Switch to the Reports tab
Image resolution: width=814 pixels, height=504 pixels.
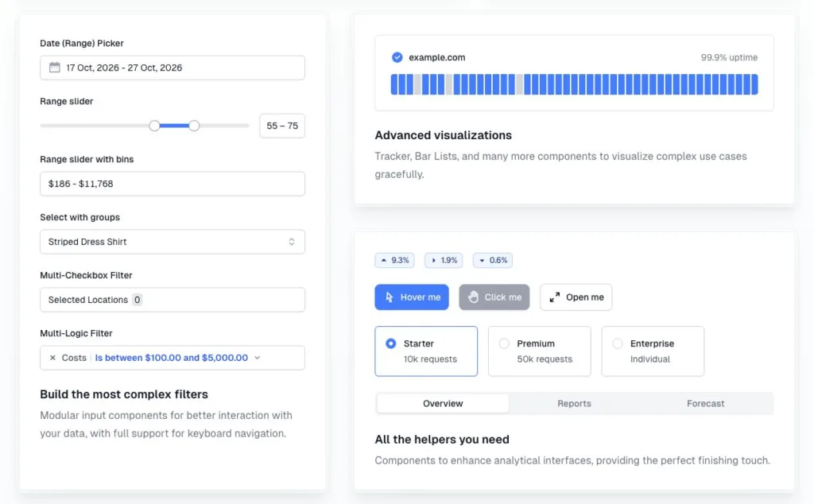(574, 403)
